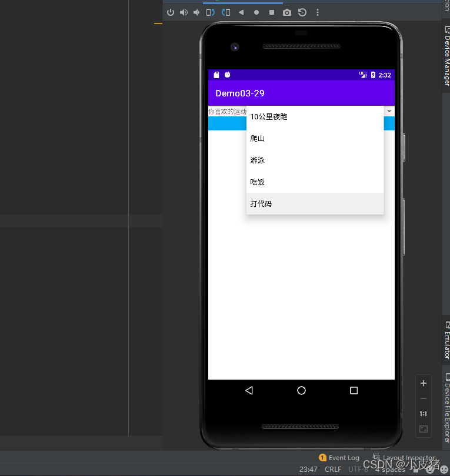Click the debug cat-face status bar icon
The width and height of the screenshot is (450, 476).
227,75
